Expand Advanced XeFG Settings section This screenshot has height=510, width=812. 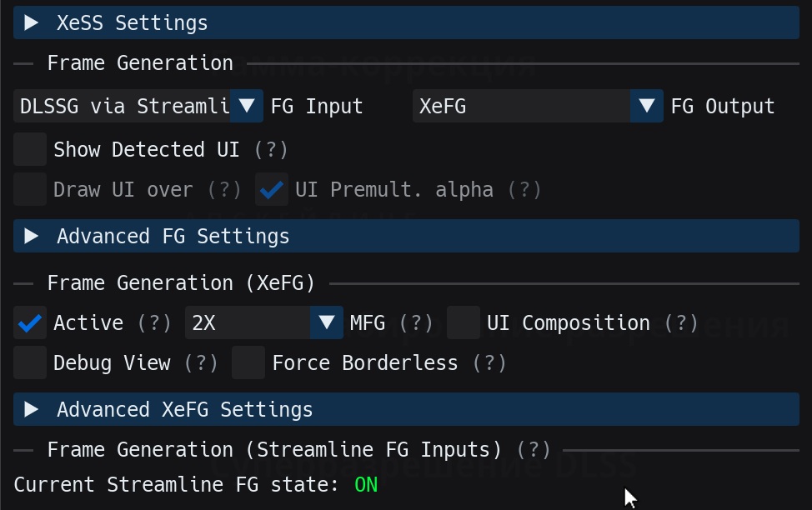click(x=406, y=409)
